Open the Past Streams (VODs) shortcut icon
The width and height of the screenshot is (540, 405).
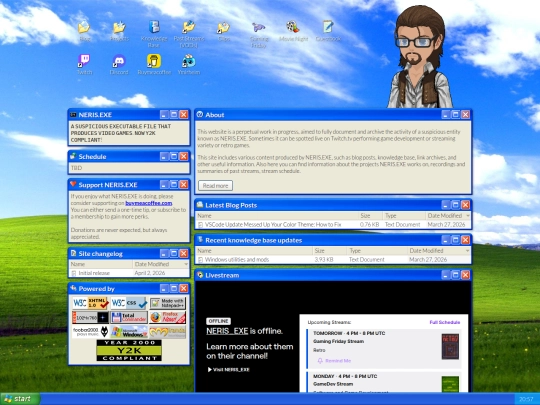pyautogui.click(x=188, y=27)
